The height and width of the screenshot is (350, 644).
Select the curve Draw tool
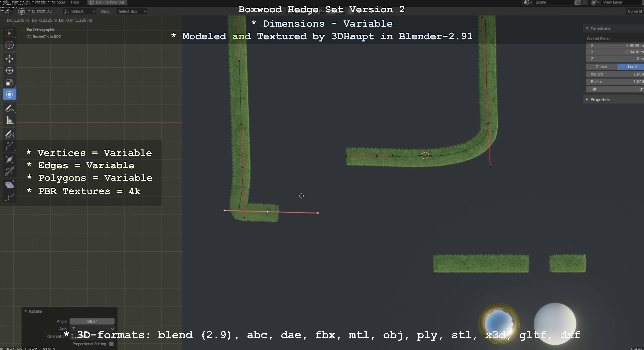tap(10, 134)
